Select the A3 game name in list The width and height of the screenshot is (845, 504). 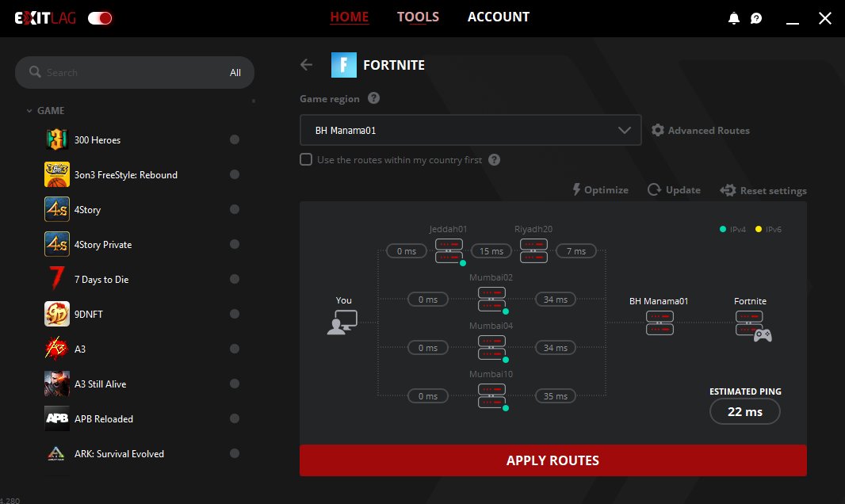(x=80, y=349)
